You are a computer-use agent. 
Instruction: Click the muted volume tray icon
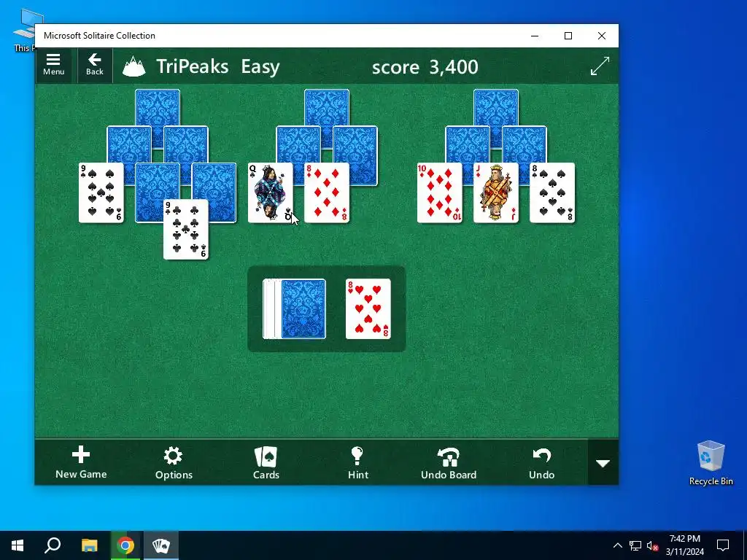pyautogui.click(x=653, y=545)
